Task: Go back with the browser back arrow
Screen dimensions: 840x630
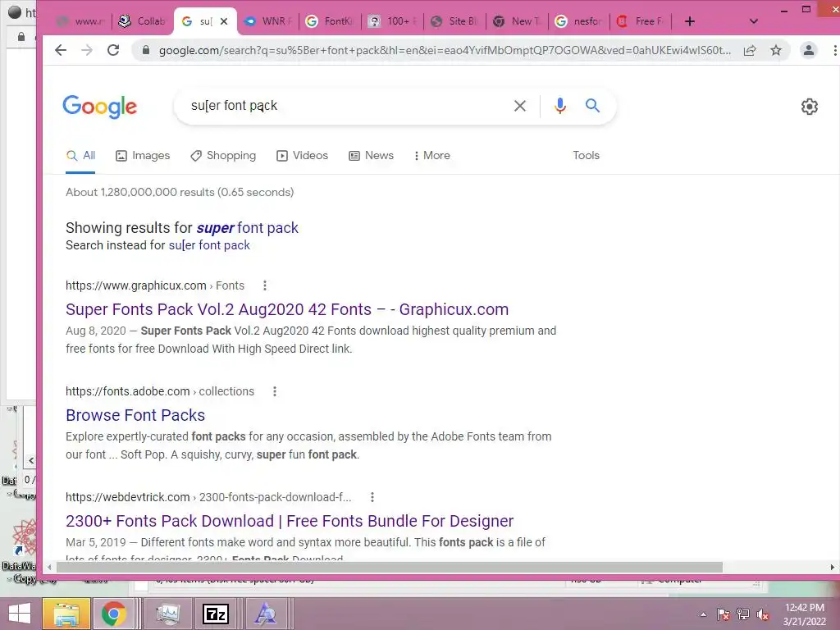Action: click(x=61, y=50)
